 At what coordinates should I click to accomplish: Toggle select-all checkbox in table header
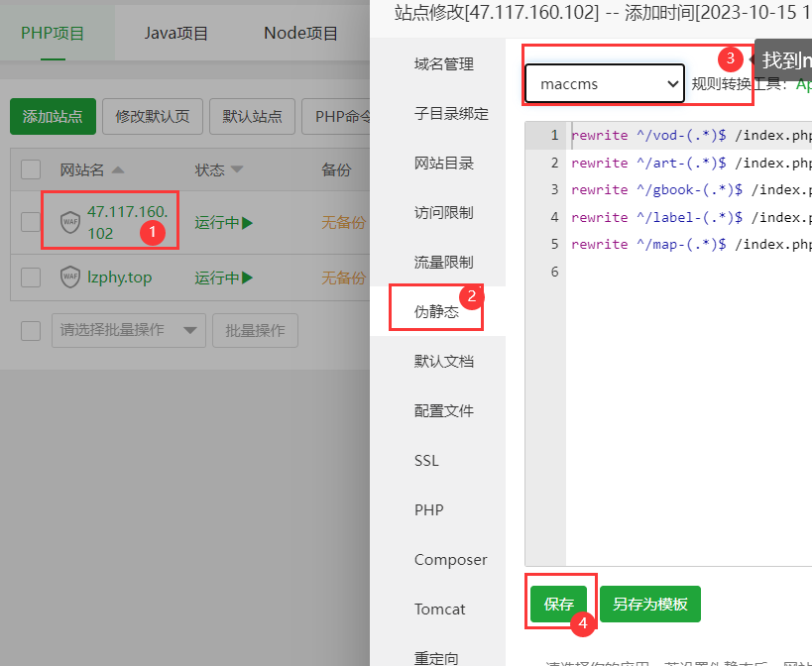[x=31, y=169]
